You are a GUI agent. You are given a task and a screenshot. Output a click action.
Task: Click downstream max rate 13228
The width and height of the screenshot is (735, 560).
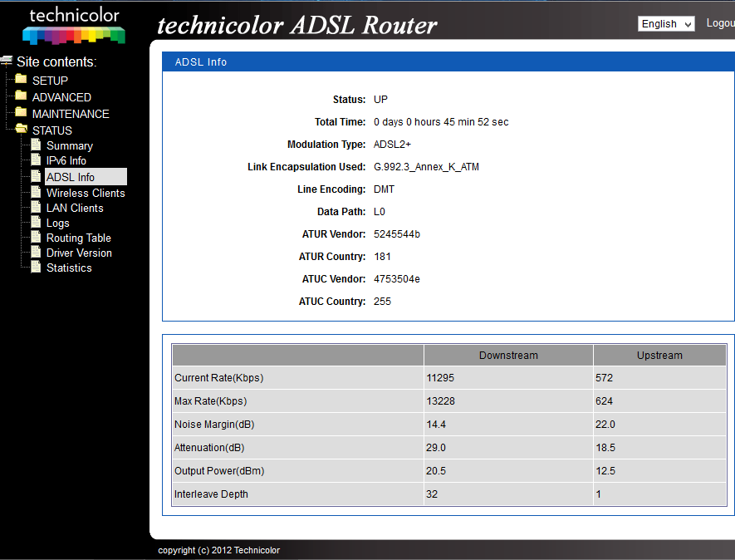point(441,401)
